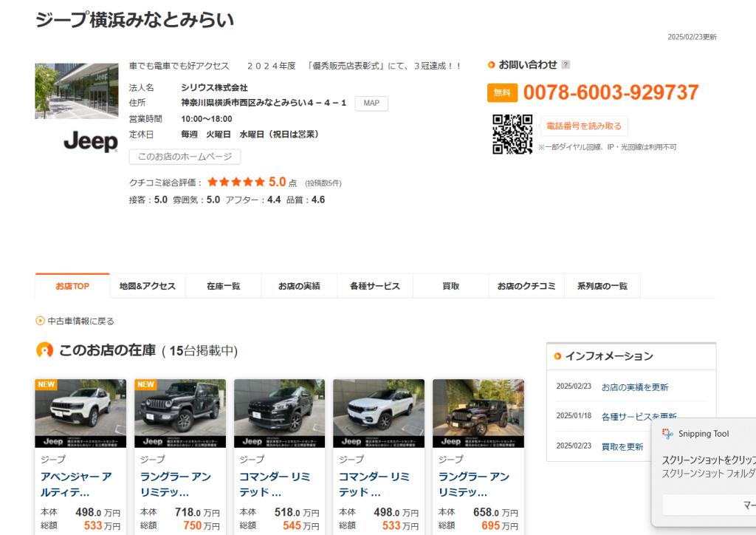
Task: Open the お店の実績を更新 information link
Action: coord(635,387)
